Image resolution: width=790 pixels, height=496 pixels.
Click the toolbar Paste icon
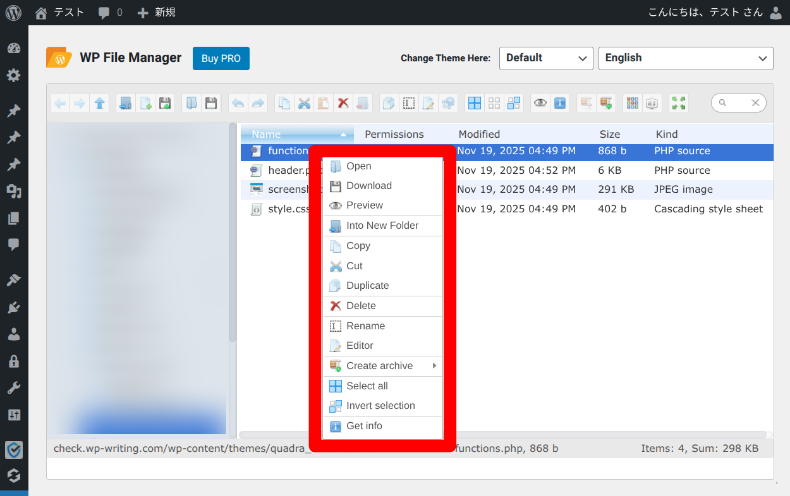pos(323,104)
